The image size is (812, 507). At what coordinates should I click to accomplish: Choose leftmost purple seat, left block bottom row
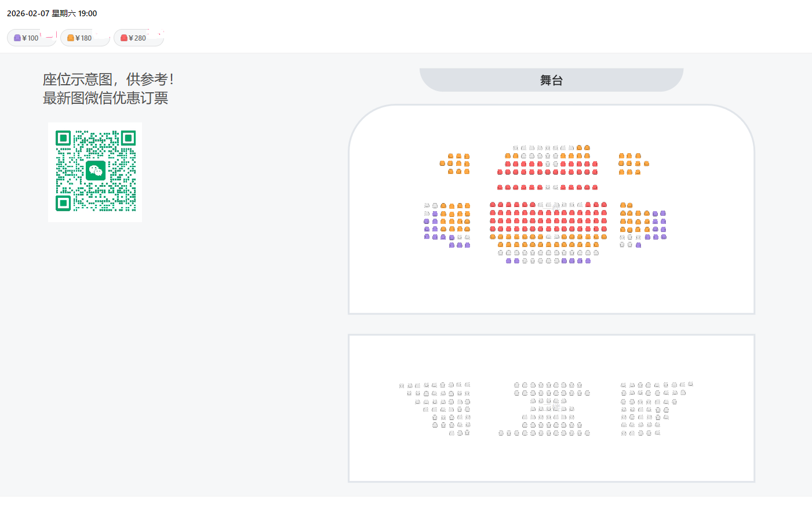tap(451, 245)
